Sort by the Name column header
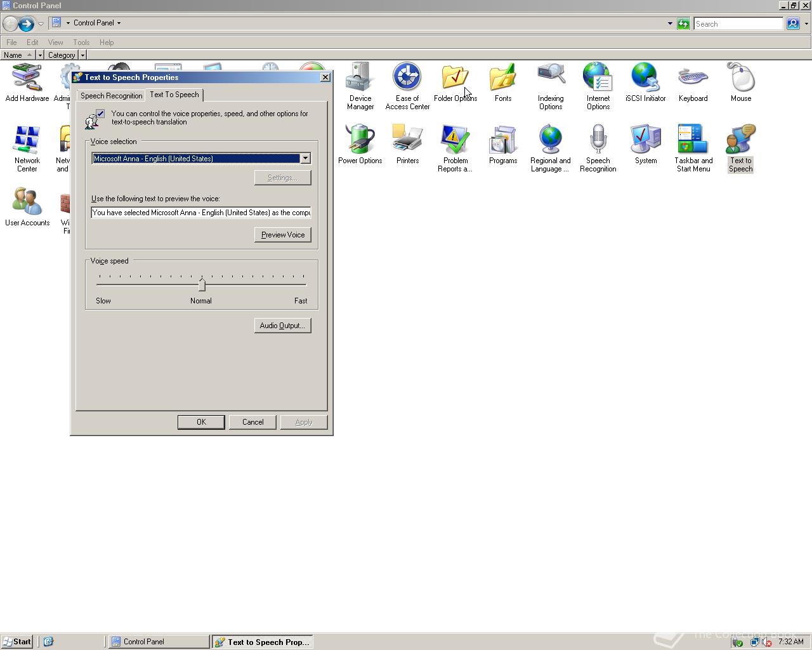 18,55
